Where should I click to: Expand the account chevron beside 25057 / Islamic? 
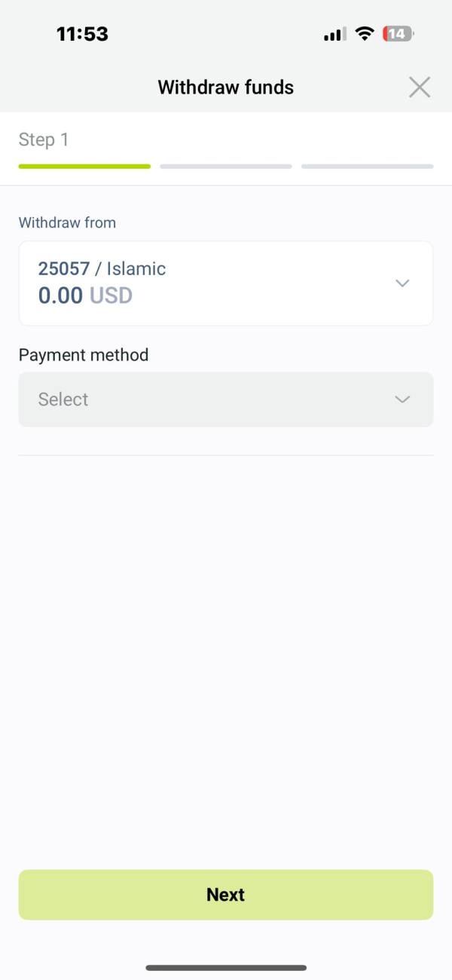[402, 283]
